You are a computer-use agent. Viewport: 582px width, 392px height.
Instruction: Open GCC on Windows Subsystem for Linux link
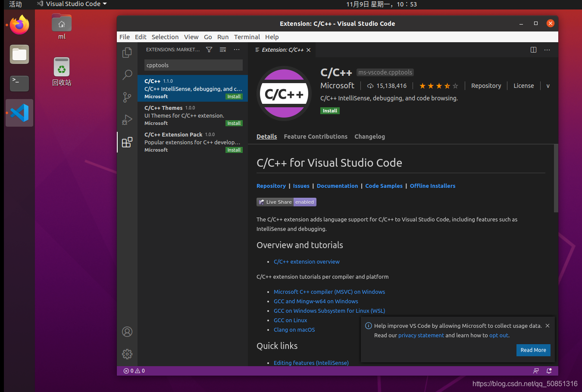[x=329, y=311]
